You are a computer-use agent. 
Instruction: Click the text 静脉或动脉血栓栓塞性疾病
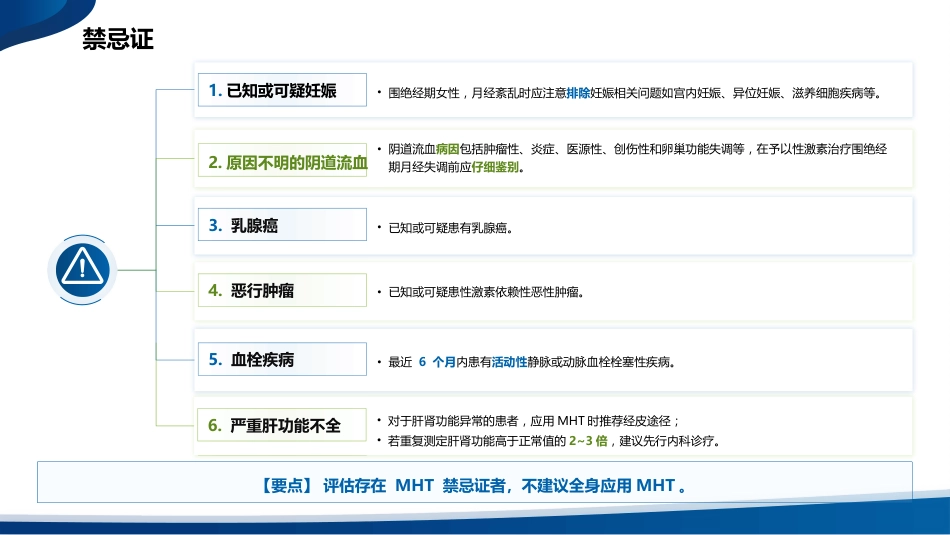599,362
